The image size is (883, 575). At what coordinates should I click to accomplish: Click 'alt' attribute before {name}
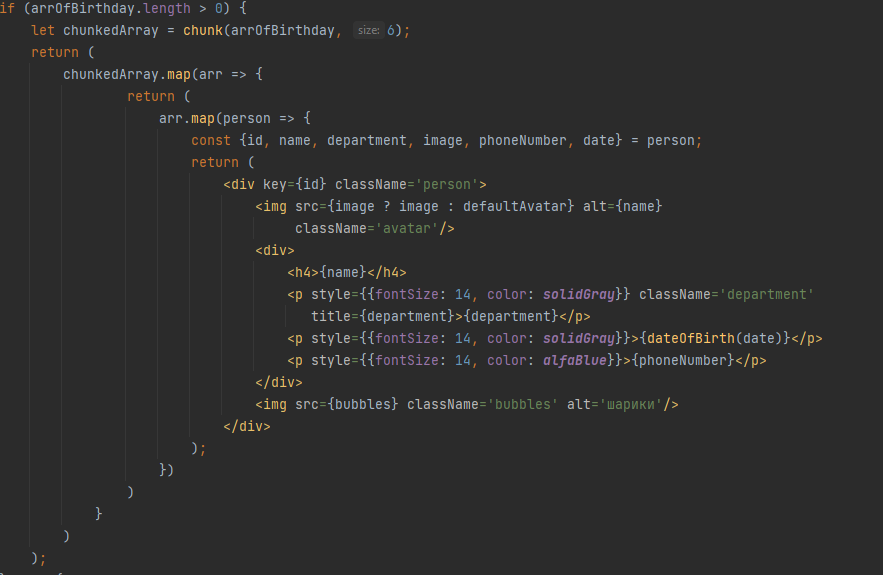[x=595, y=206]
